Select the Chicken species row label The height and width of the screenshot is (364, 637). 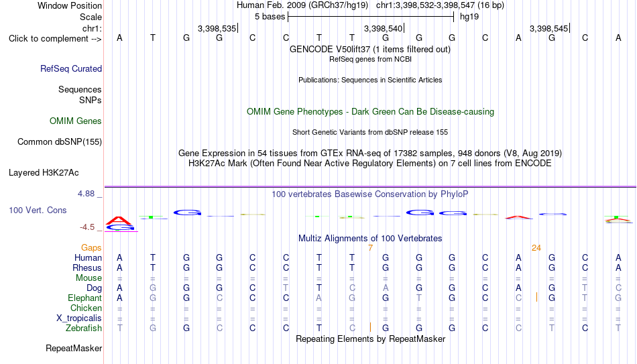tap(86, 308)
